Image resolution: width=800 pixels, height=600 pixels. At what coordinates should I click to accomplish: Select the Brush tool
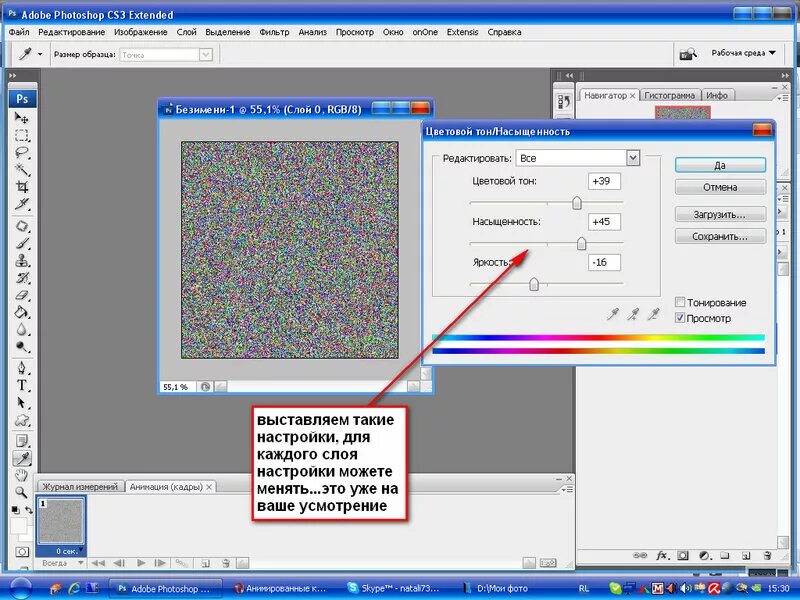21,243
